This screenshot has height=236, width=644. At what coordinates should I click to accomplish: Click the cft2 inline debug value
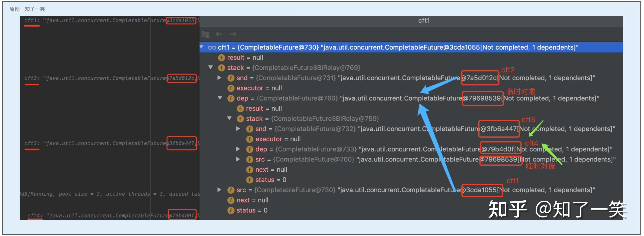coord(110,78)
